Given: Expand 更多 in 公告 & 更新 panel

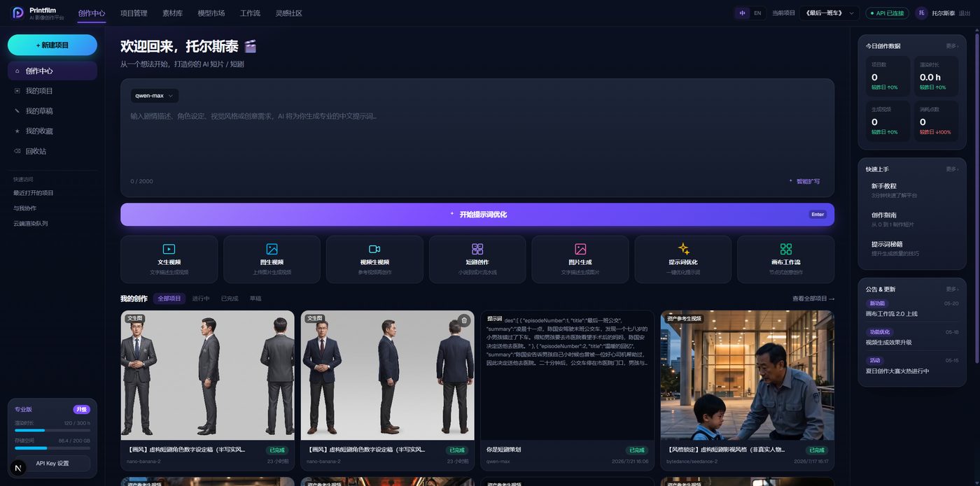Looking at the screenshot, I should (952, 289).
